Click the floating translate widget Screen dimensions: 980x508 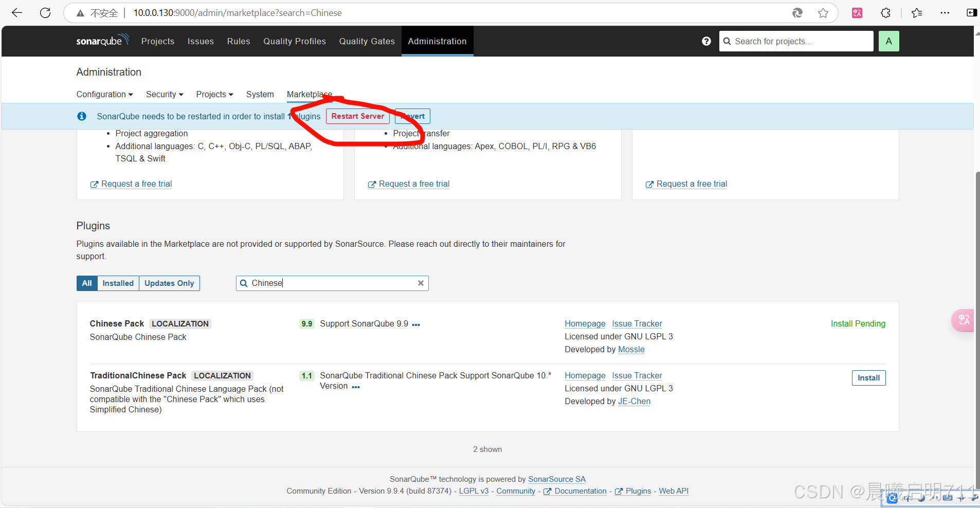(963, 320)
